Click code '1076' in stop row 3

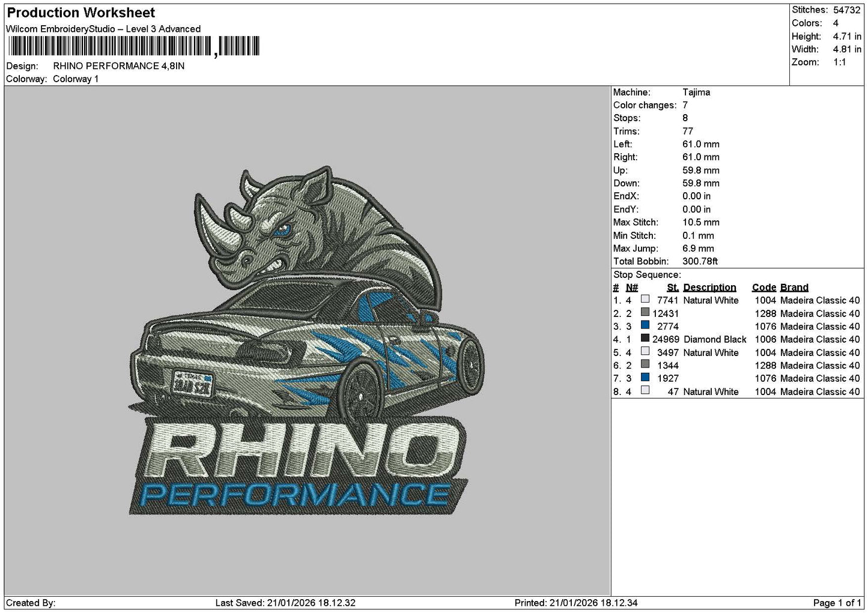click(x=766, y=327)
